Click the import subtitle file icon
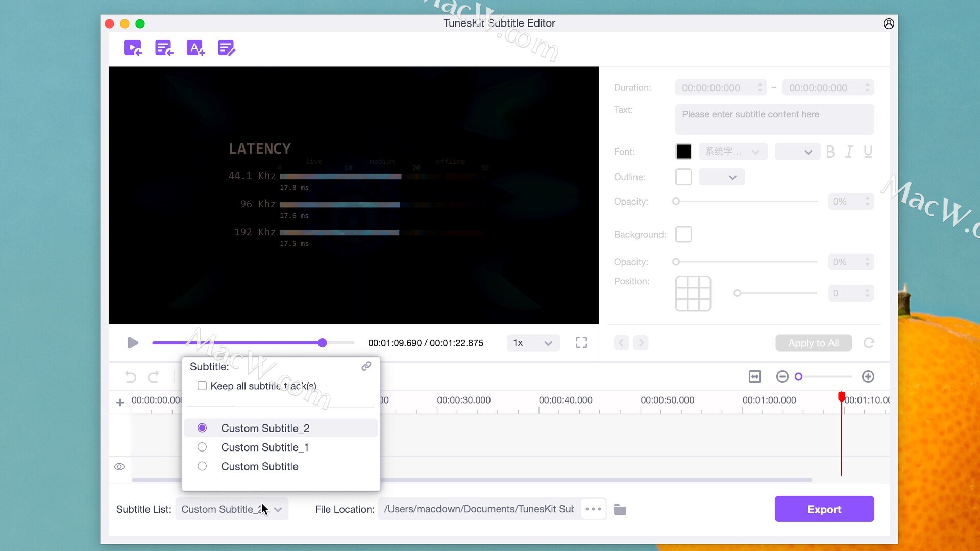The width and height of the screenshot is (980, 551). (164, 48)
